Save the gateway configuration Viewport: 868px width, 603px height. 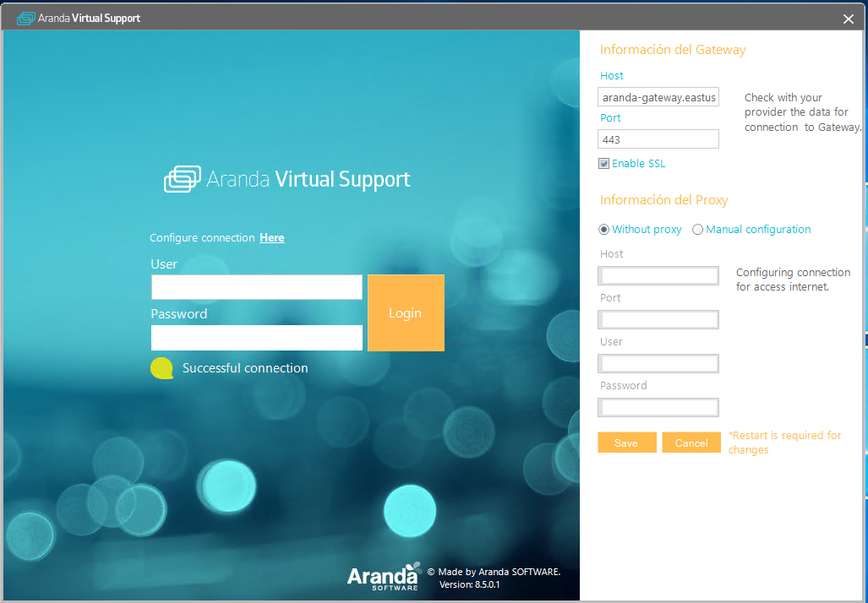pos(626,443)
